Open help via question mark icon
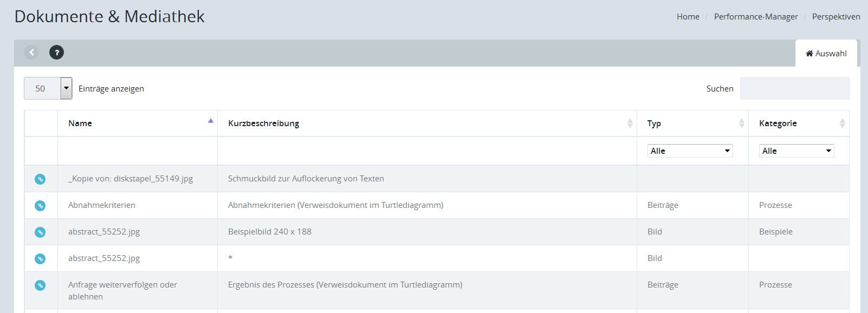Viewport: 868px width, 313px height. click(56, 53)
